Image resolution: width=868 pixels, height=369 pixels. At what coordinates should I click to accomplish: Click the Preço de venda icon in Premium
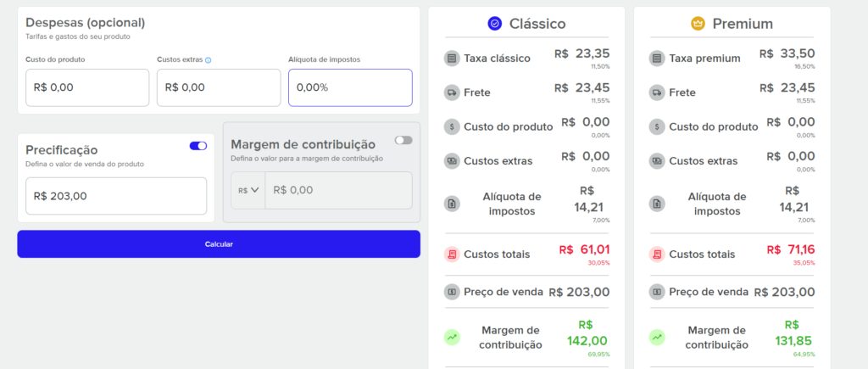pyautogui.click(x=657, y=292)
